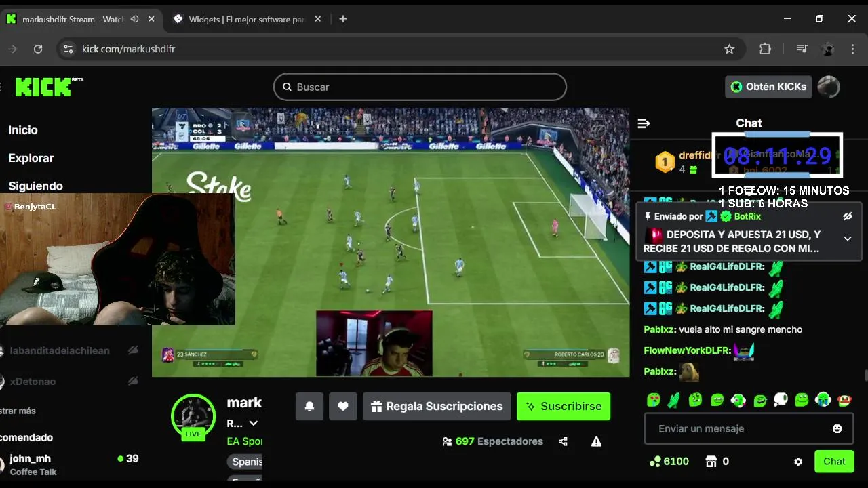Click the Kick logo in the header
This screenshot has height=488, width=868.
click(x=49, y=87)
